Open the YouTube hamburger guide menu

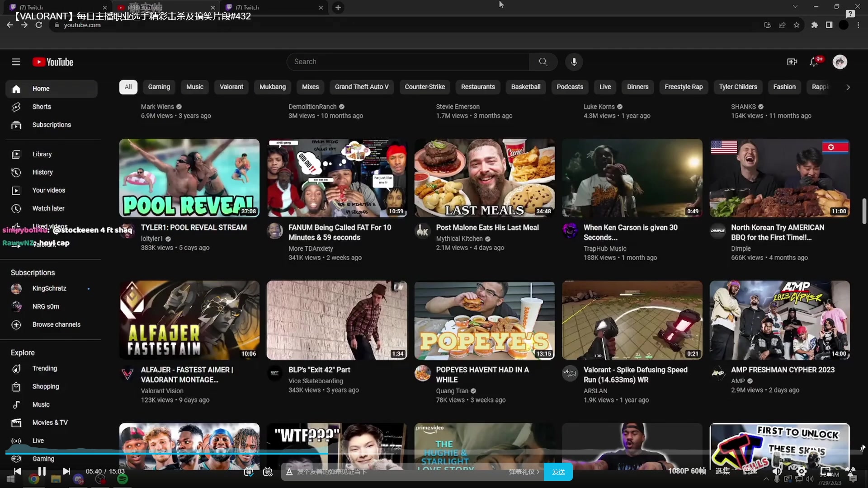[x=16, y=62]
